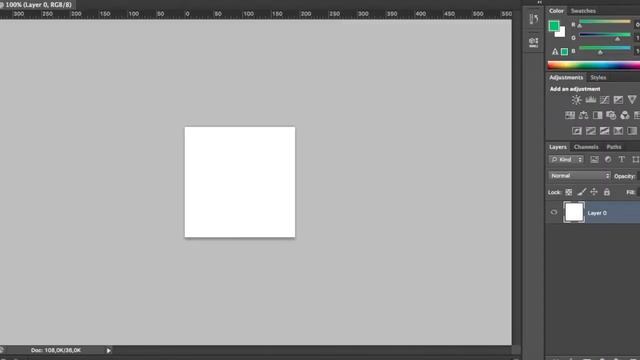Image resolution: width=640 pixels, height=360 pixels.
Task: Click the green foreground color swatch
Action: (x=553, y=26)
